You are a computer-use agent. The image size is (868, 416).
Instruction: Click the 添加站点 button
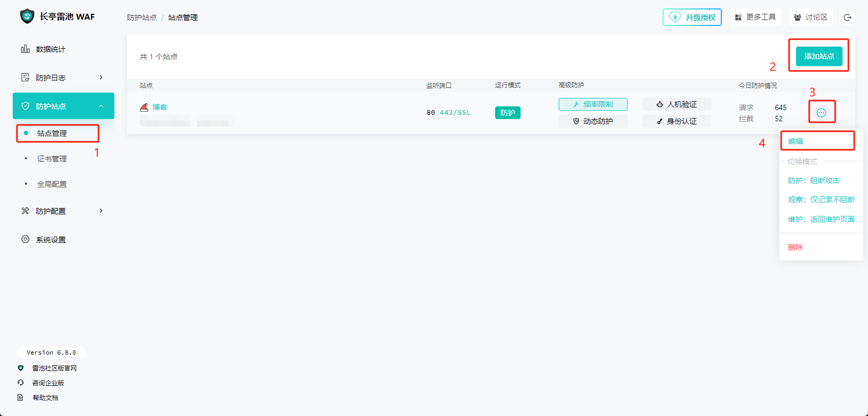(x=819, y=56)
